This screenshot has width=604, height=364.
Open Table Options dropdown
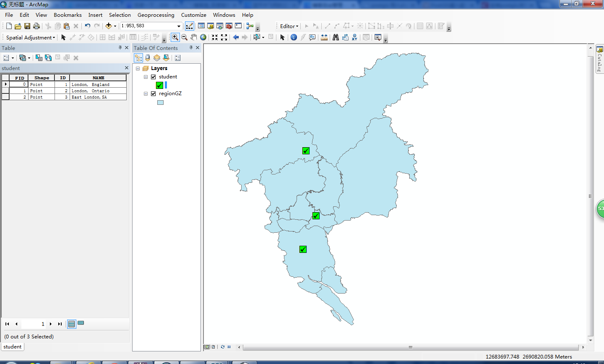8,58
